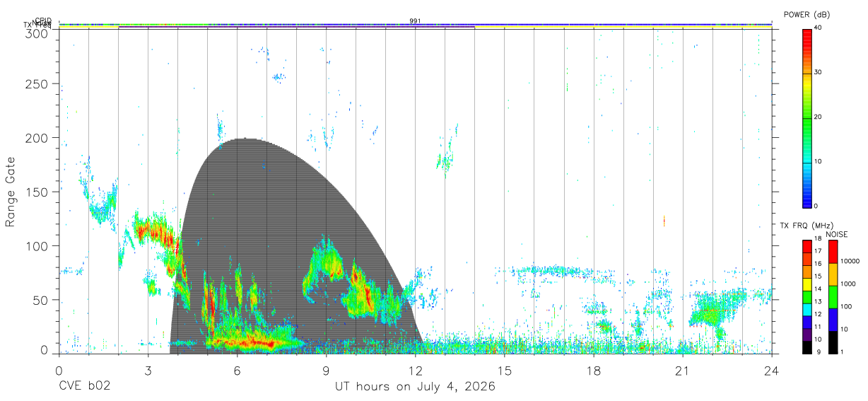Click the '20' tick on the power scale

tap(818, 117)
